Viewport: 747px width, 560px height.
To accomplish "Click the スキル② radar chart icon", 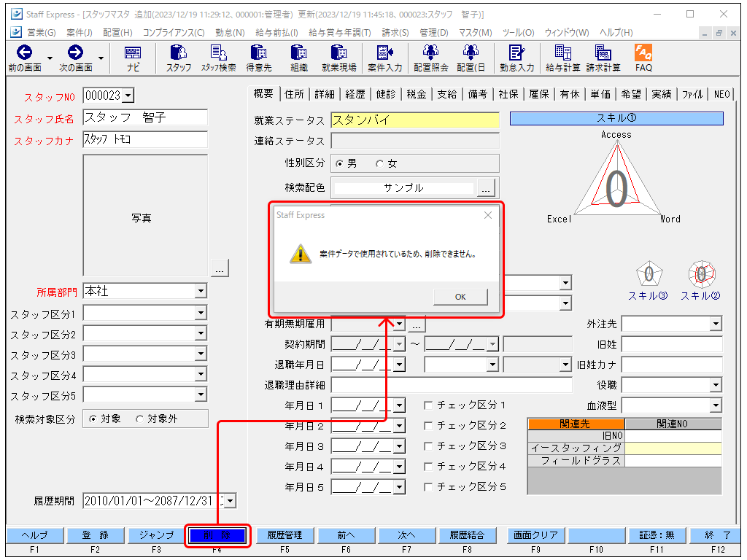I will (702, 274).
